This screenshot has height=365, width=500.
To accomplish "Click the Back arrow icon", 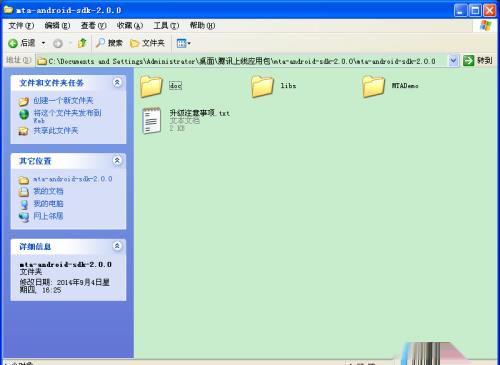I will 13,43.
